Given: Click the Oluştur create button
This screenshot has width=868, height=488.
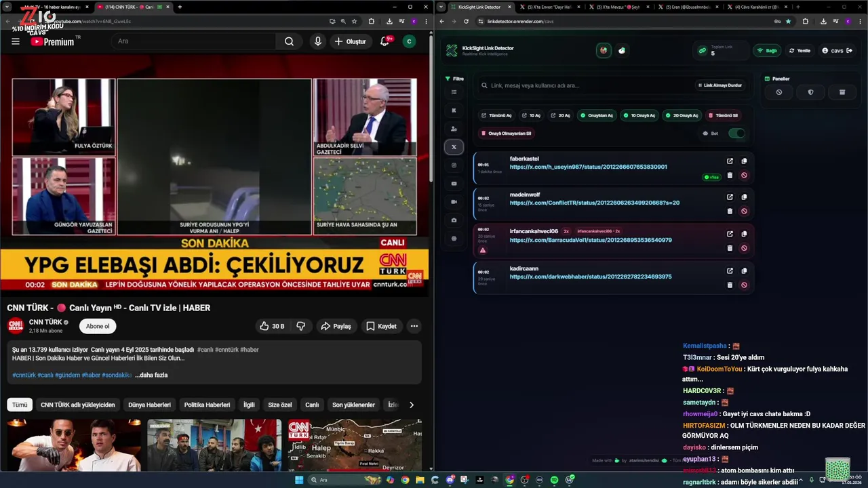Looking at the screenshot, I should click(x=350, y=41).
